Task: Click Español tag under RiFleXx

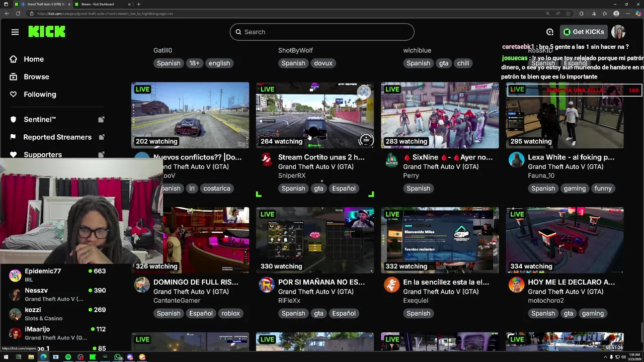Action: coord(344,313)
